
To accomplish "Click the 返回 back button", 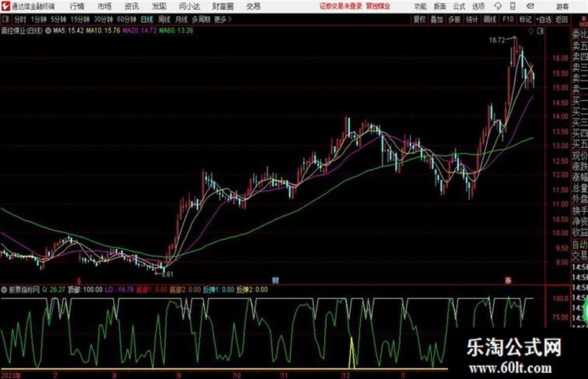I will tap(561, 19).
